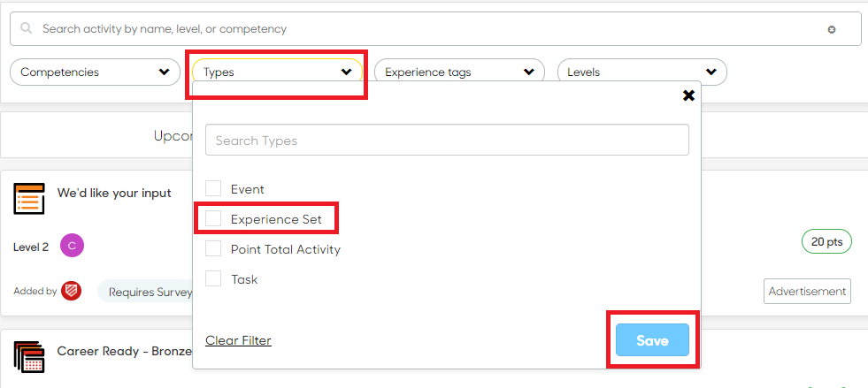This screenshot has width=868, height=388.
Task: Click the Career Ready - Bronze set icon
Action: 29,357
